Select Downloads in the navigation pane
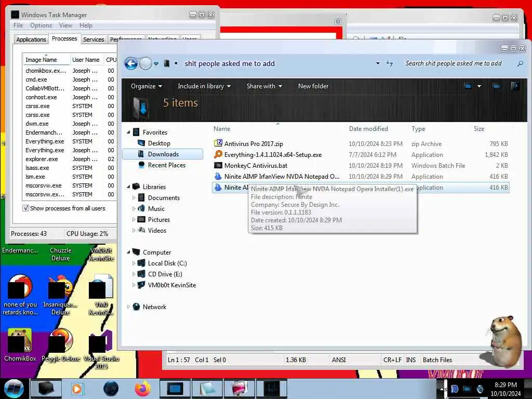 click(163, 154)
